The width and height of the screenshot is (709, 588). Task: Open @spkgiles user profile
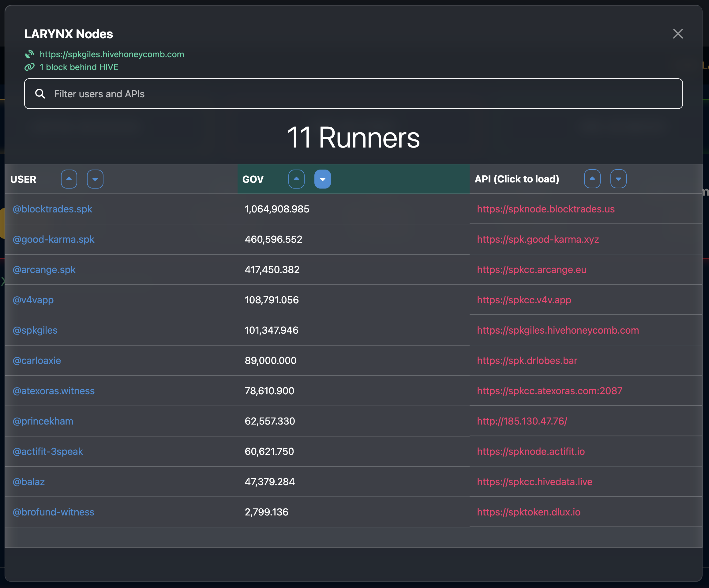pos(35,330)
